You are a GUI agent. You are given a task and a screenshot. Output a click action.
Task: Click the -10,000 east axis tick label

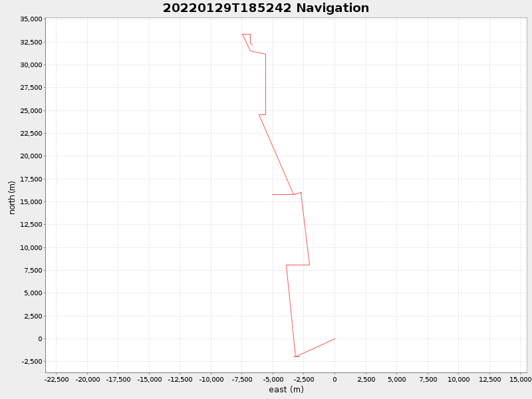click(211, 379)
